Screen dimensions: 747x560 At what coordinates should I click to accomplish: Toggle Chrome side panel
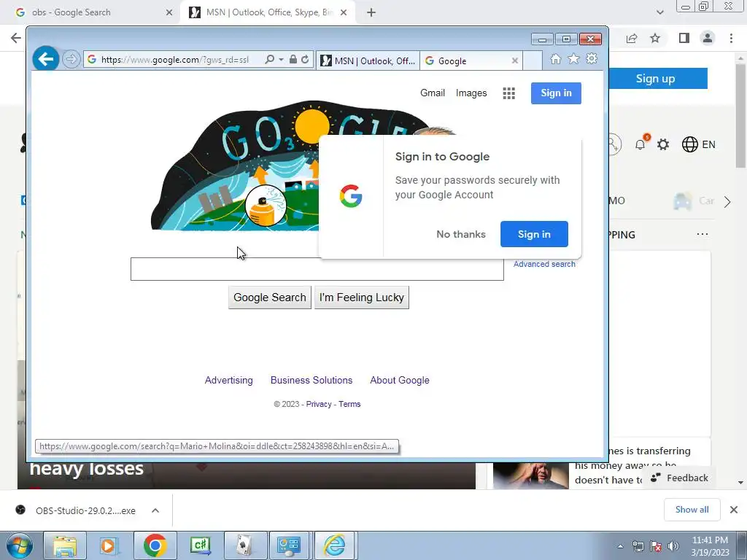(684, 38)
